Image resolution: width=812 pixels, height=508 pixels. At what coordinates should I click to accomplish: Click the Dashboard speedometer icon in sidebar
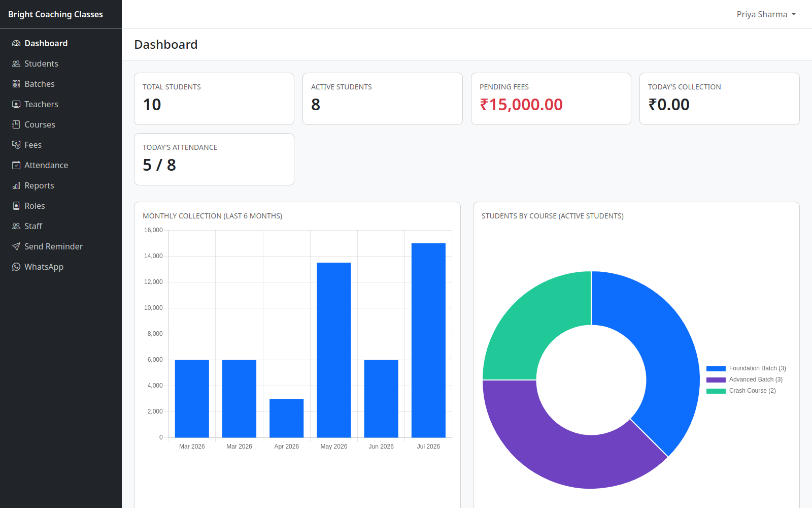(16, 43)
